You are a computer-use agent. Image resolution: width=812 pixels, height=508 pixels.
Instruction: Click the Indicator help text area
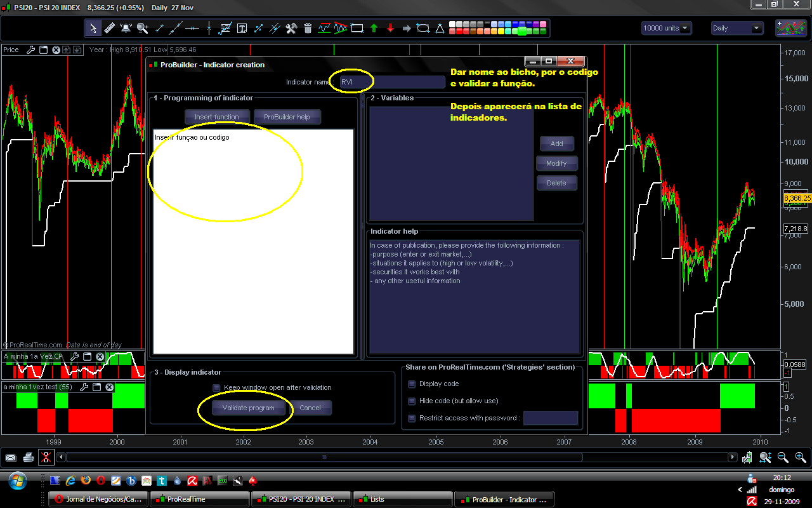tap(475, 297)
